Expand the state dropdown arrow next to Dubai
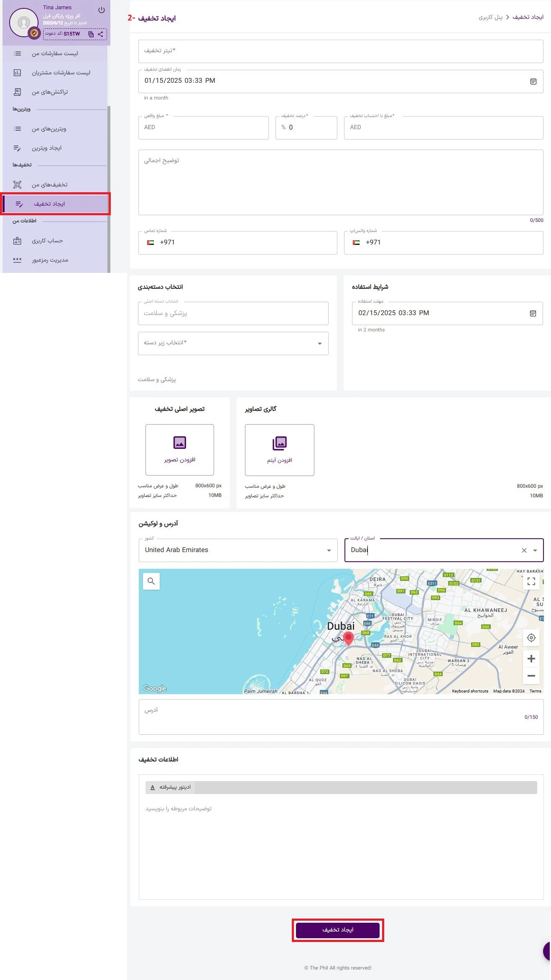551x980 pixels. point(535,550)
